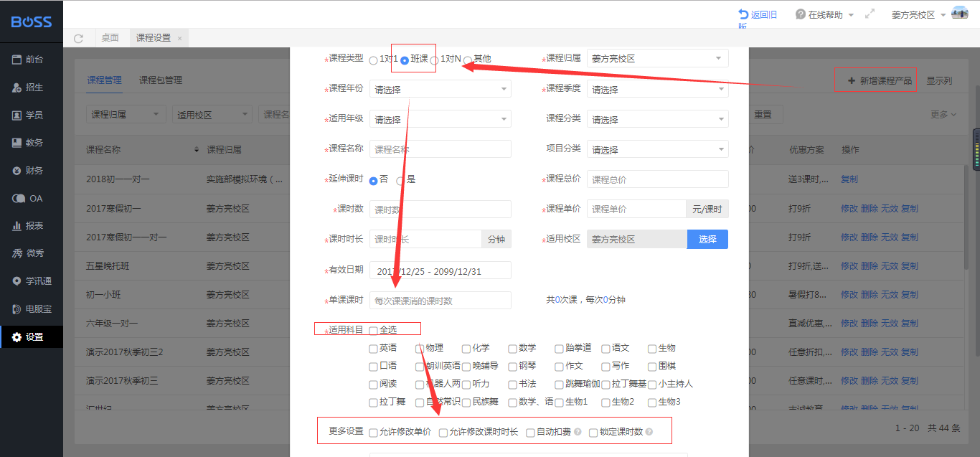Image resolution: width=980 pixels, height=457 pixels.
Task: Click the 课时时长 input field
Action: point(425,239)
